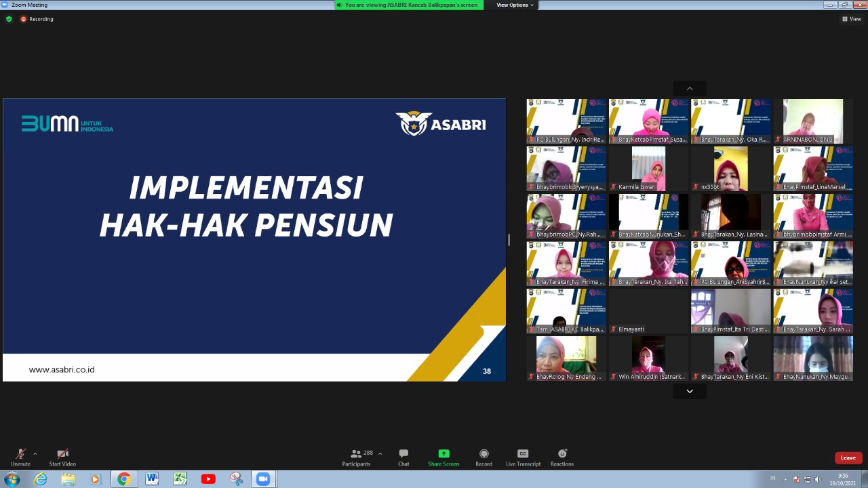
Task: Click the IN language indicator in tray
Action: point(772,479)
